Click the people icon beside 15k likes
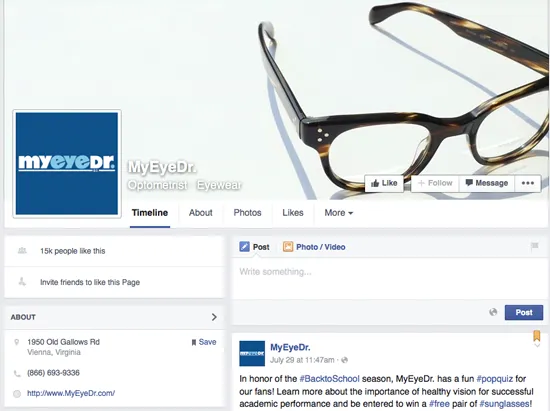Image resolution: width=550 pixels, height=411 pixels. pyautogui.click(x=22, y=251)
